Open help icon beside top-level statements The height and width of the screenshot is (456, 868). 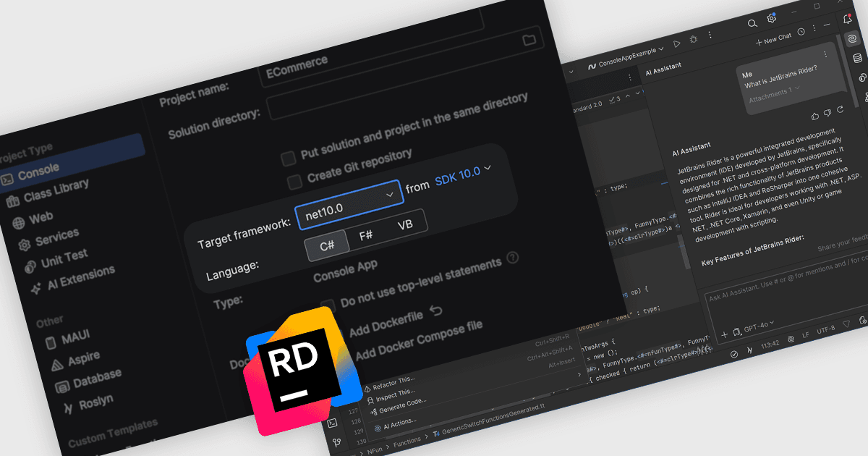point(513,258)
